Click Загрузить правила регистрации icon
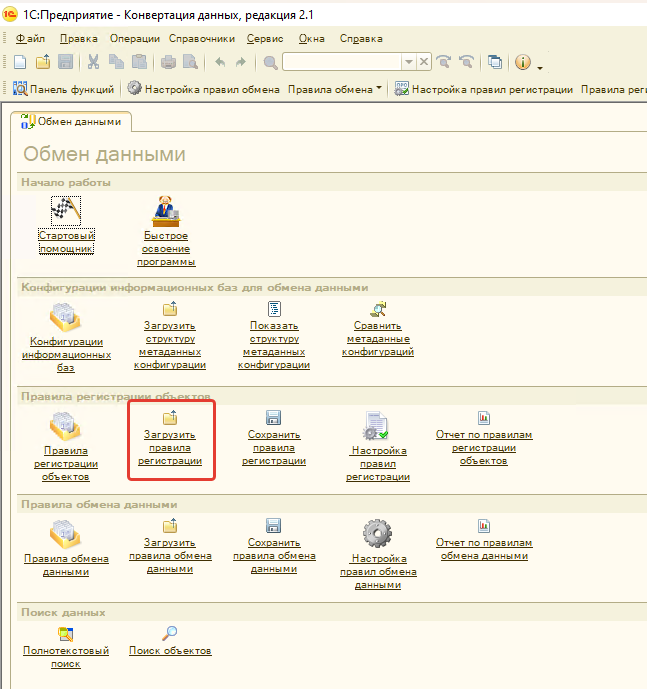 [x=169, y=418]
